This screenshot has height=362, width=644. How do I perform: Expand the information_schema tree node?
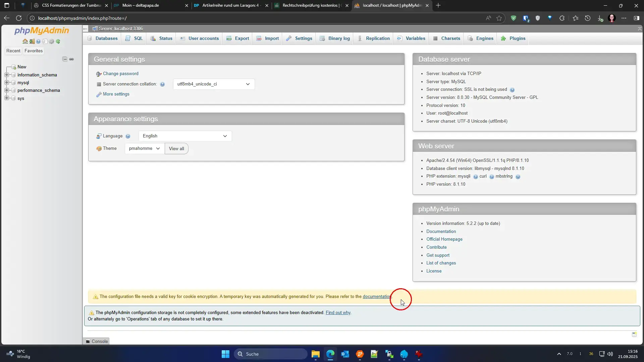(7, 75)
